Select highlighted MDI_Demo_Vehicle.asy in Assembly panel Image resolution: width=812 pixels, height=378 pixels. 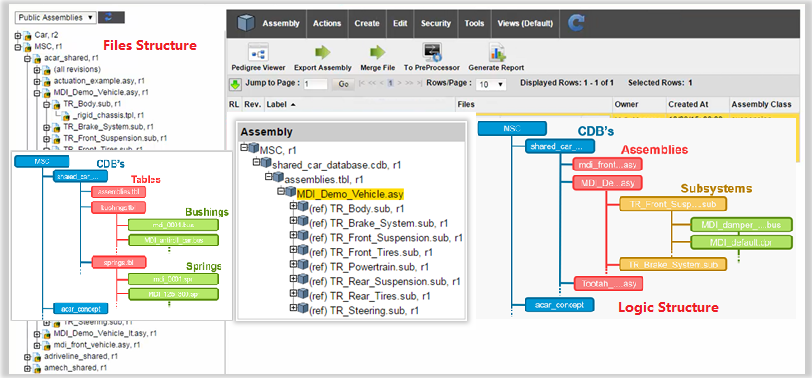[350, 194]
